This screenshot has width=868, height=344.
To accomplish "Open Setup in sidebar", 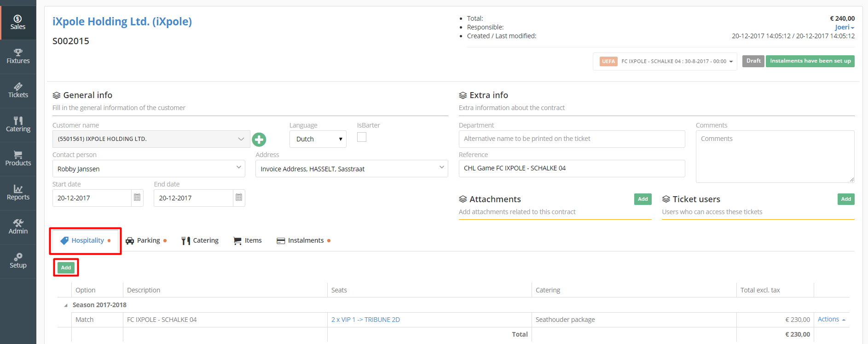I will click(x=18, y=261).
